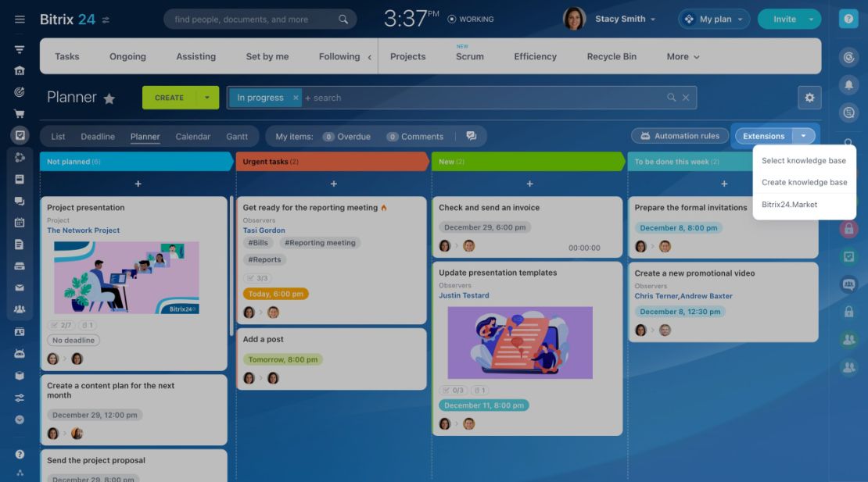Open the shopping cart icon in left sidebar
This screenshot has width=868, height=482.
tap(20, 114)
